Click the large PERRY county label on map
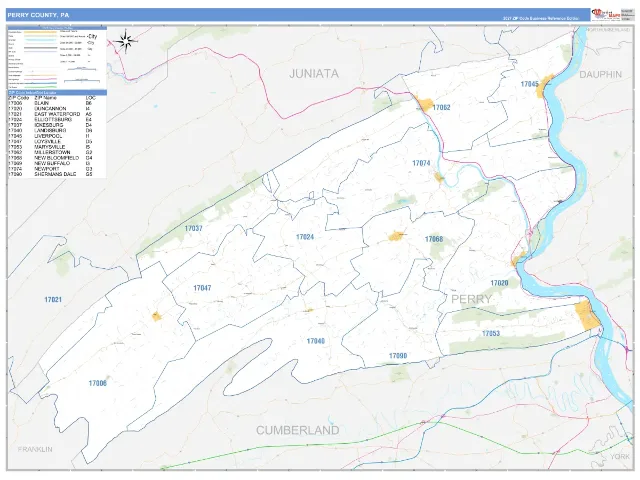This screenshot has width=640, height=480. (471, 299)
